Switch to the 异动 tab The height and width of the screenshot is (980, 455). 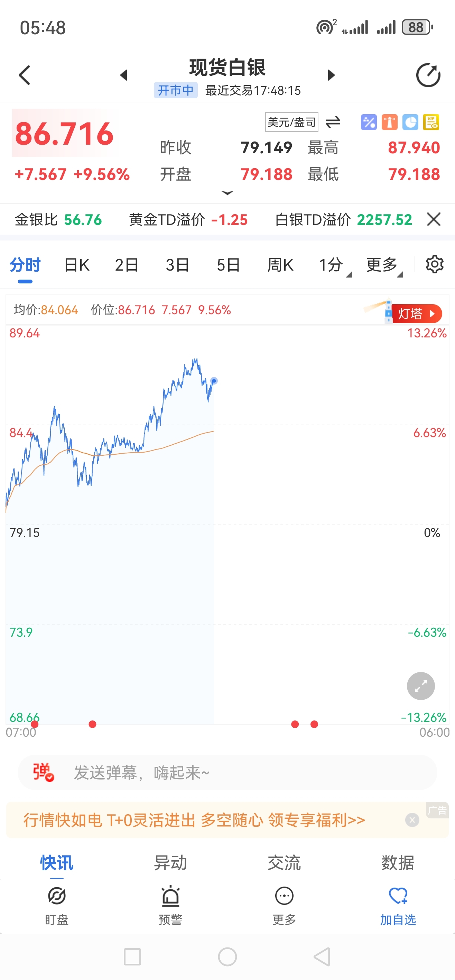click(x=170, y=862)
